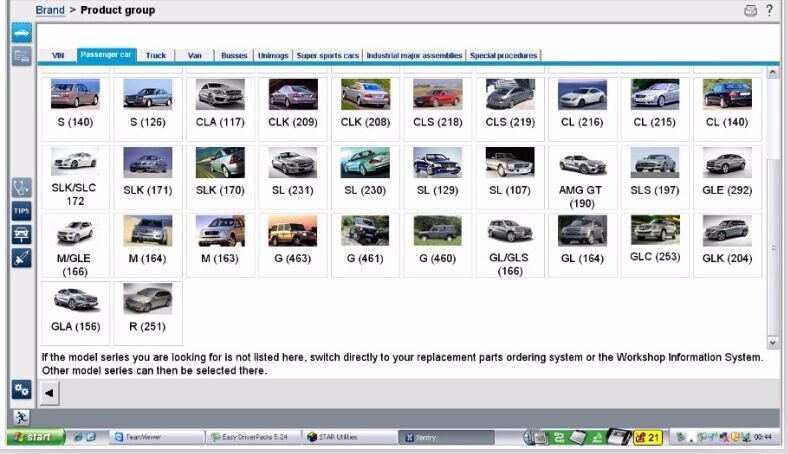Click the back arrow button
The height and width of the screenshot is (454, 788).
pyautogui.click(x=49, y=393)
